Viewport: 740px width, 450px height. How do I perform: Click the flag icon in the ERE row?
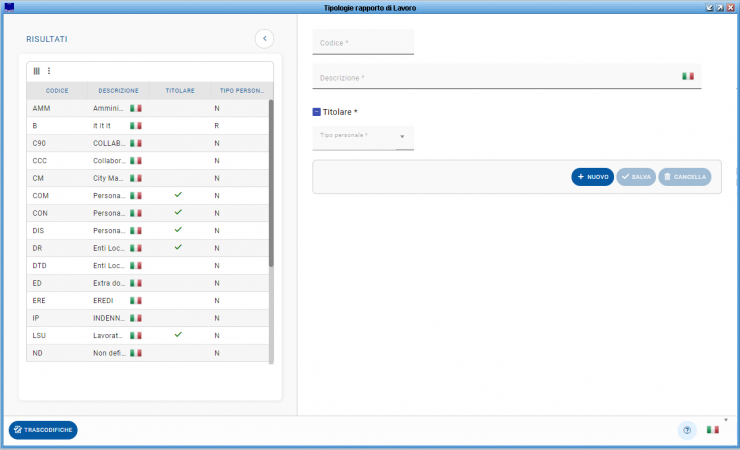[x=137, y=300]
